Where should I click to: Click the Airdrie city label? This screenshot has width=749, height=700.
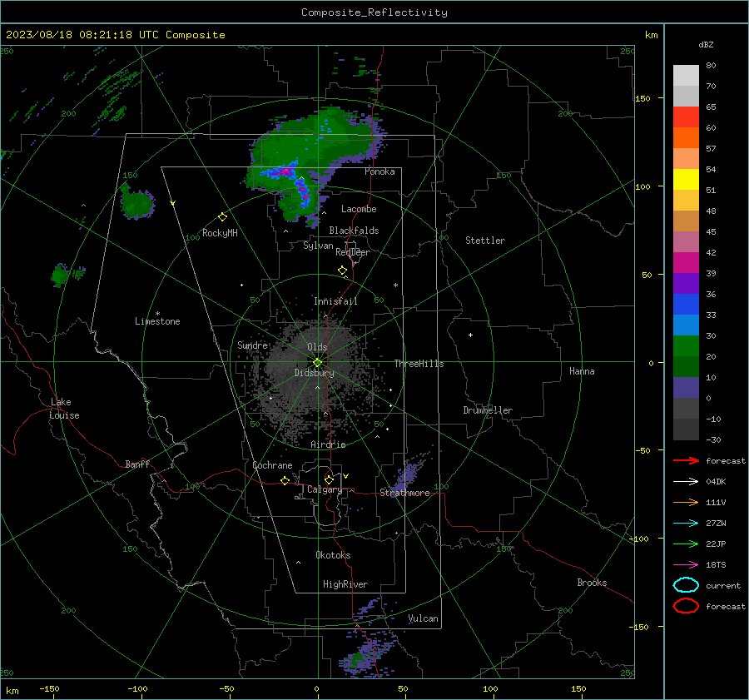click(x=328, y=444)
